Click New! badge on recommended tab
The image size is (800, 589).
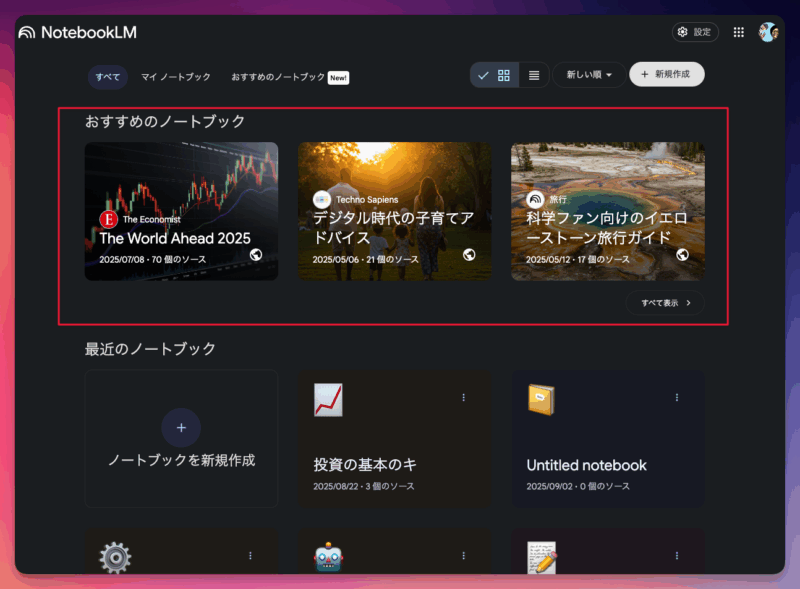pos(338,78)
